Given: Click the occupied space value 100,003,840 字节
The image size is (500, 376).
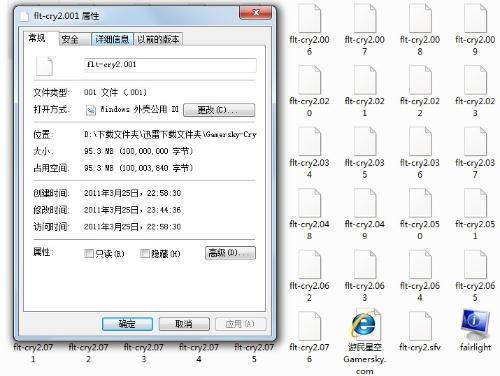Looking at the screenshot, I should coord(138,168).
